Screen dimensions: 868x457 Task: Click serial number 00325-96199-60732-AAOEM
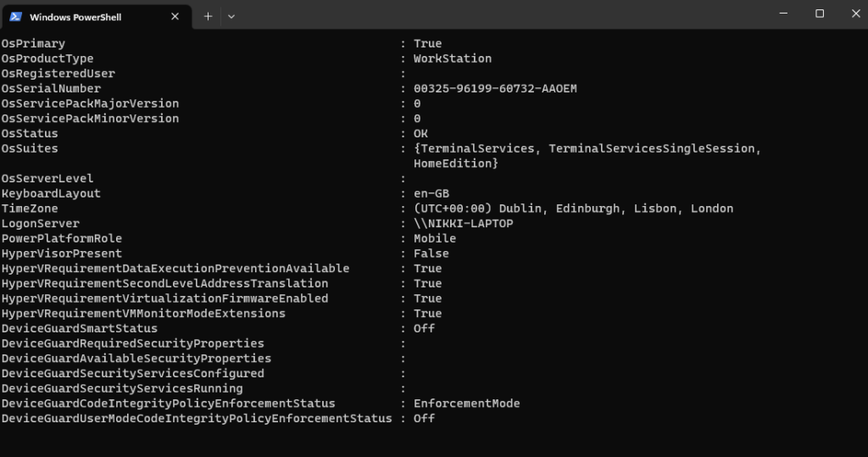(495, 89)
